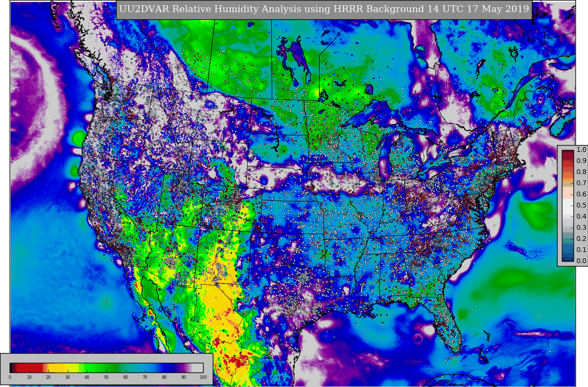The width and height of the screenshot is (588, 387).
Task: Pick the dark maroon swatch atop vertical legend
Action: tap(568, 152)
